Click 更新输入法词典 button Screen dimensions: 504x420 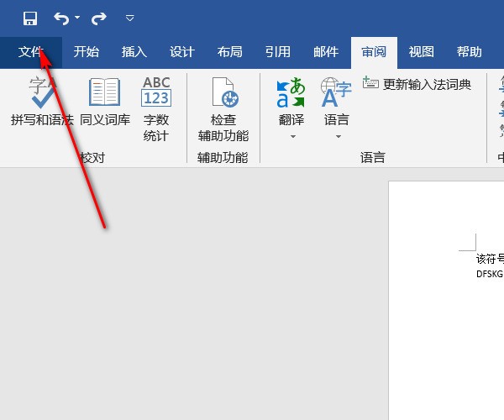417,84
